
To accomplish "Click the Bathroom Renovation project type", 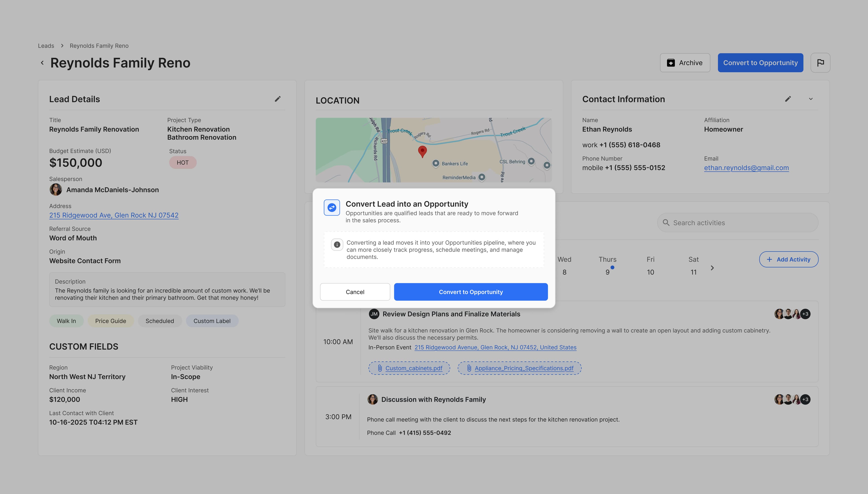I will [201, 137].
